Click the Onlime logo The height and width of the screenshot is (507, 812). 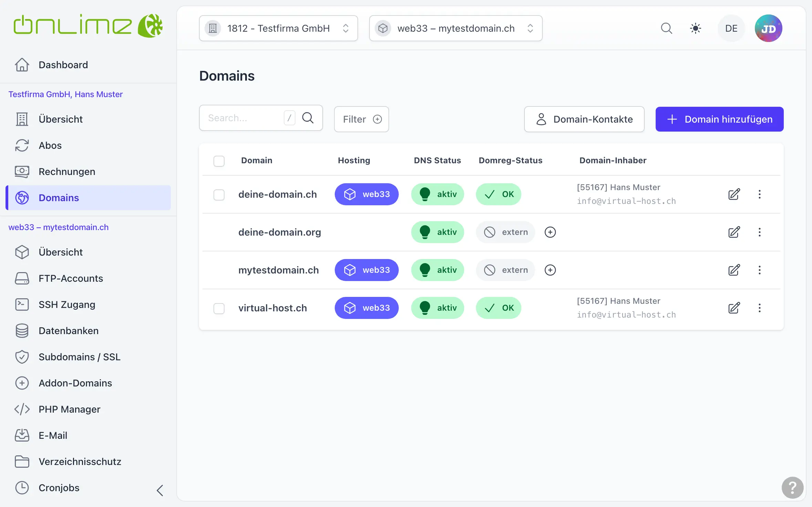[88, 25]
